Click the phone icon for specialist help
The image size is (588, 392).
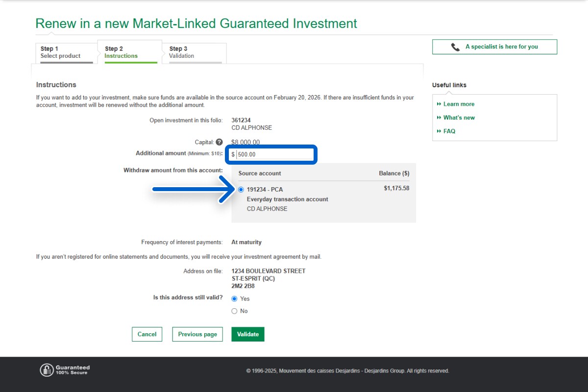456,47
